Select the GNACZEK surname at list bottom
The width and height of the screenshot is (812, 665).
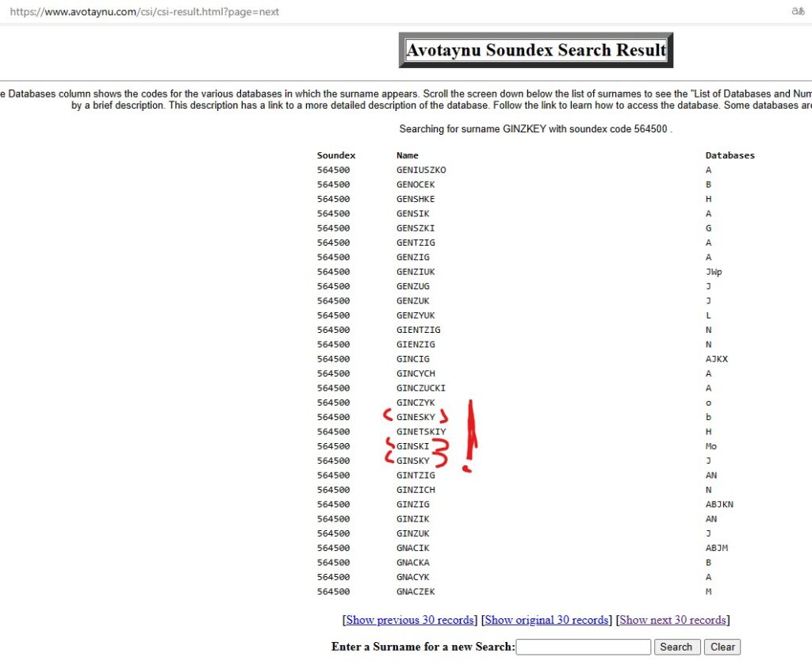click(x=416, y=591)
